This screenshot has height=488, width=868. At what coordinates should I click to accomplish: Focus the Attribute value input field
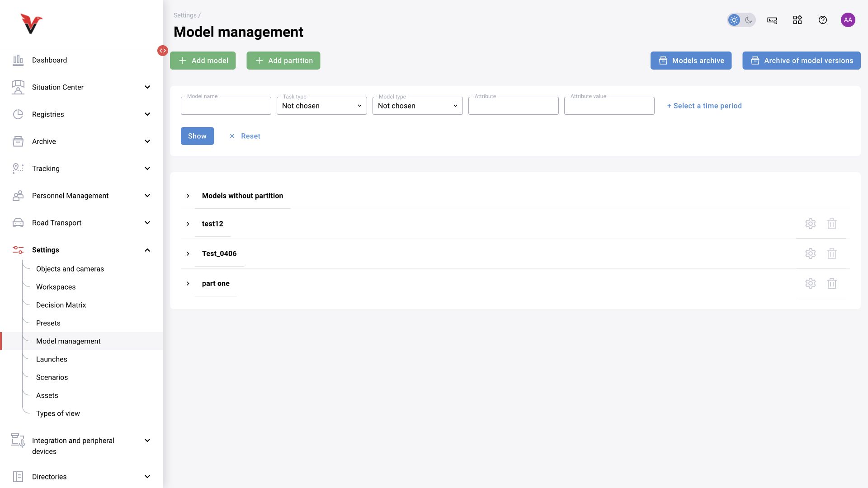click(609, 106)
